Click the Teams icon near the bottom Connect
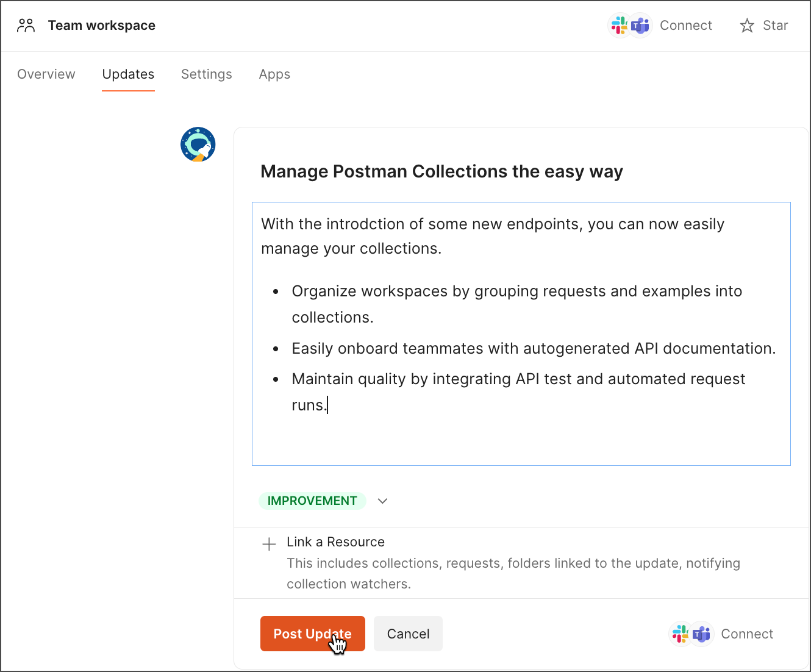Image resolution: width=811 pixels, height=672 pixels. (702, 634)
